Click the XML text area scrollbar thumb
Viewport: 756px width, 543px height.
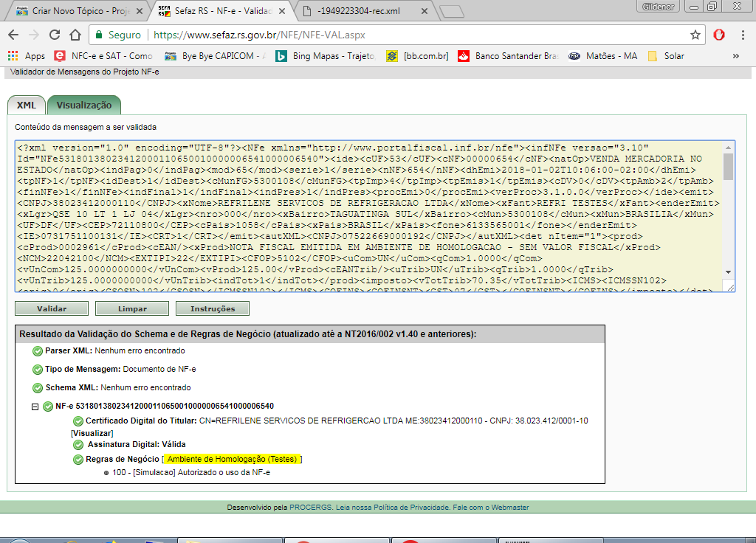click(728, 166)
